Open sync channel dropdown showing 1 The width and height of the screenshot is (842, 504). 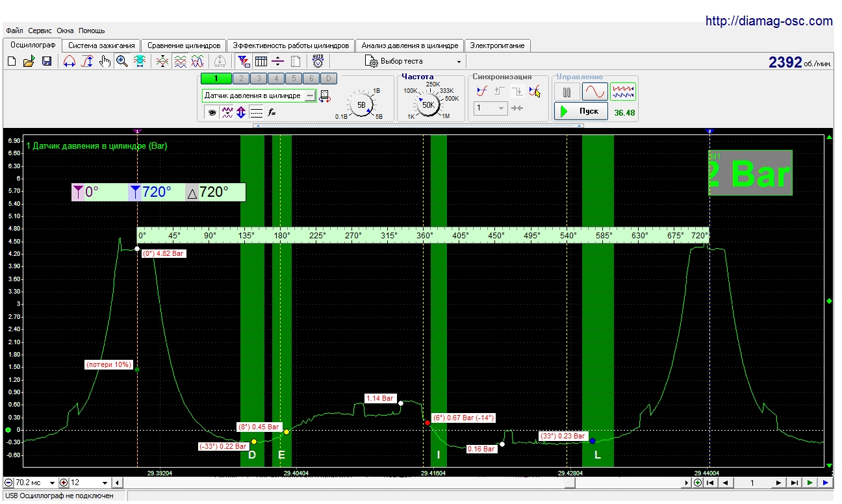click(x=491, y=108)
